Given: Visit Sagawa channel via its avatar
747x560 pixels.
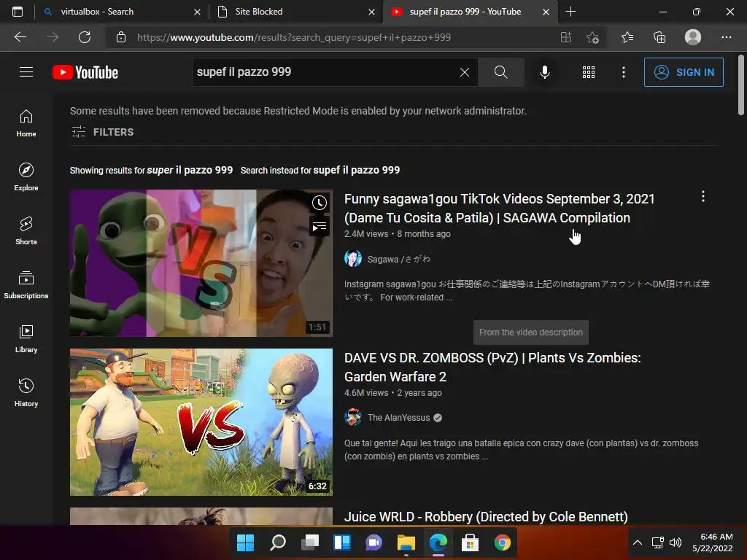Looking at the screenshot, I should coord(353,259).
